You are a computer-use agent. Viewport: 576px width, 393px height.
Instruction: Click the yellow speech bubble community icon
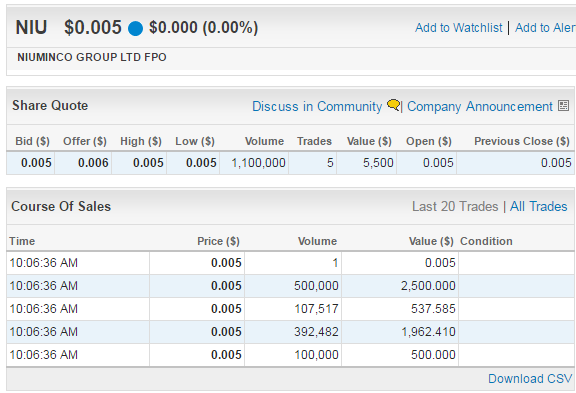coord(393,105)
